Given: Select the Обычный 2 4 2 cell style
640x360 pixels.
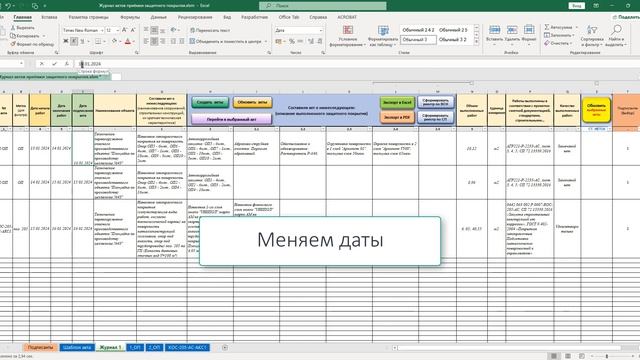Looking at the screenshot, I should [x=418, y=30].
